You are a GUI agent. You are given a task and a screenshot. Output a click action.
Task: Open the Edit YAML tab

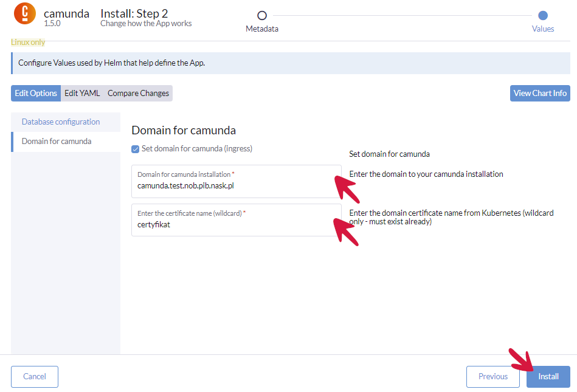point(82,93)
